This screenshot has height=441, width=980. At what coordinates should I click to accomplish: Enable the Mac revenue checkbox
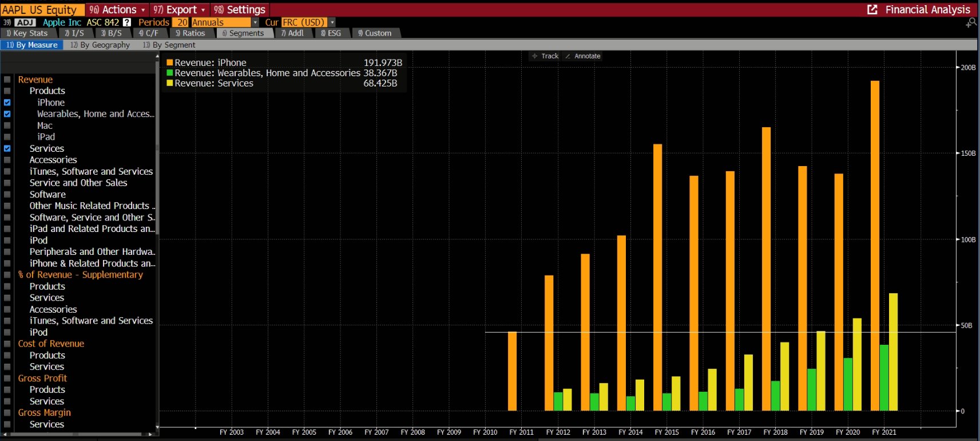(7, 125)
